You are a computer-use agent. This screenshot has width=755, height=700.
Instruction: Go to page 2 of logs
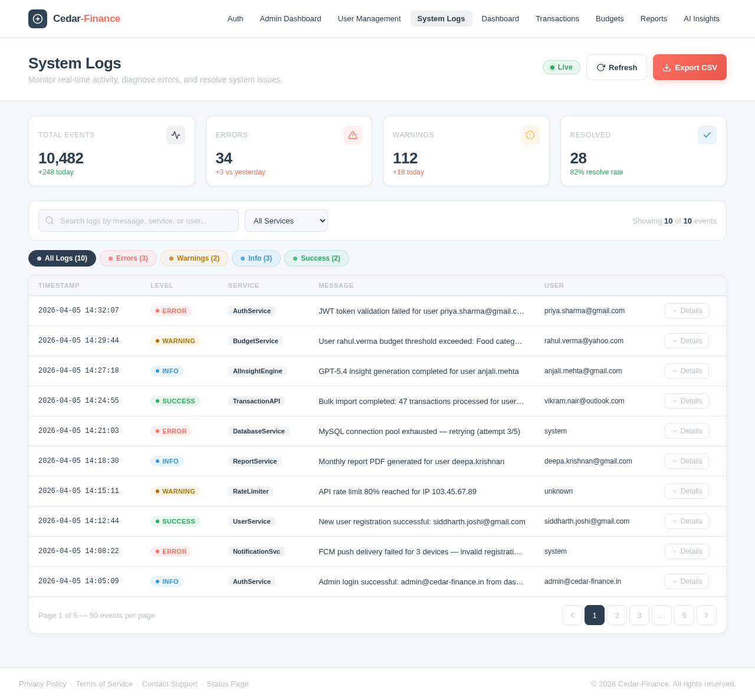tap(617, 615)
